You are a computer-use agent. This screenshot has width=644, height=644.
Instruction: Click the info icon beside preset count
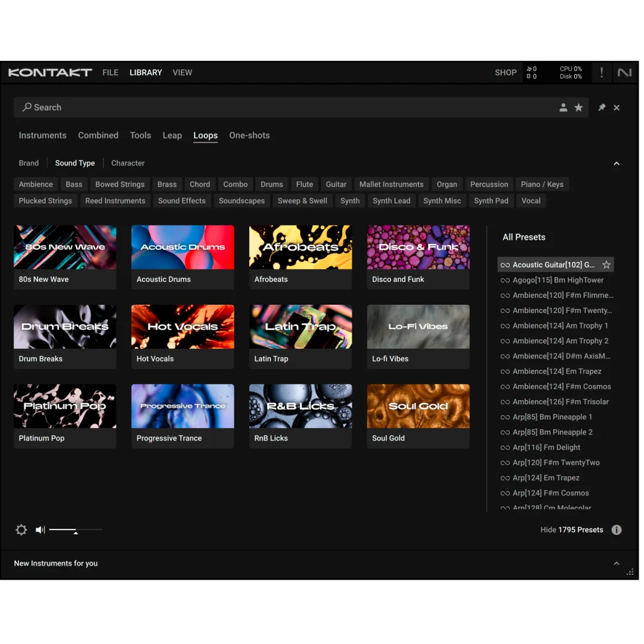(617, 530)
